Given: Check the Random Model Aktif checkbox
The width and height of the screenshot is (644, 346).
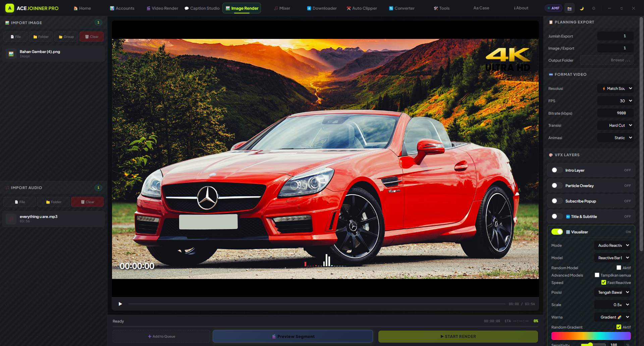Looking at the screenshot, I should click(619, 268).
